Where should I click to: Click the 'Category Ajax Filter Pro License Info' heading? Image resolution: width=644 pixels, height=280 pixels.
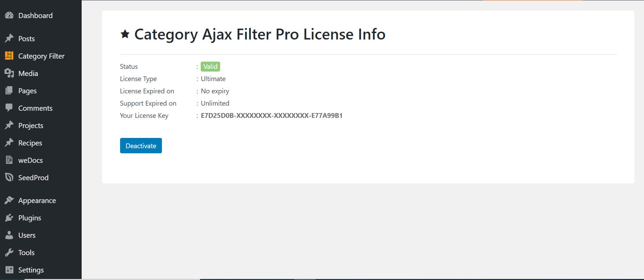(x=260, y=34)
